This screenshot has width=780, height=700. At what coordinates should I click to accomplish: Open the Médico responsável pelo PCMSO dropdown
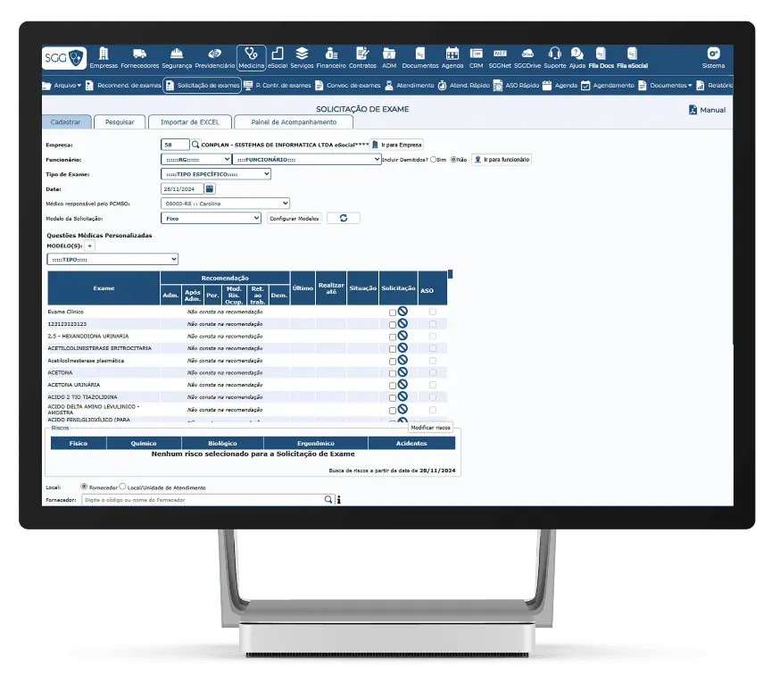(225, 204)
